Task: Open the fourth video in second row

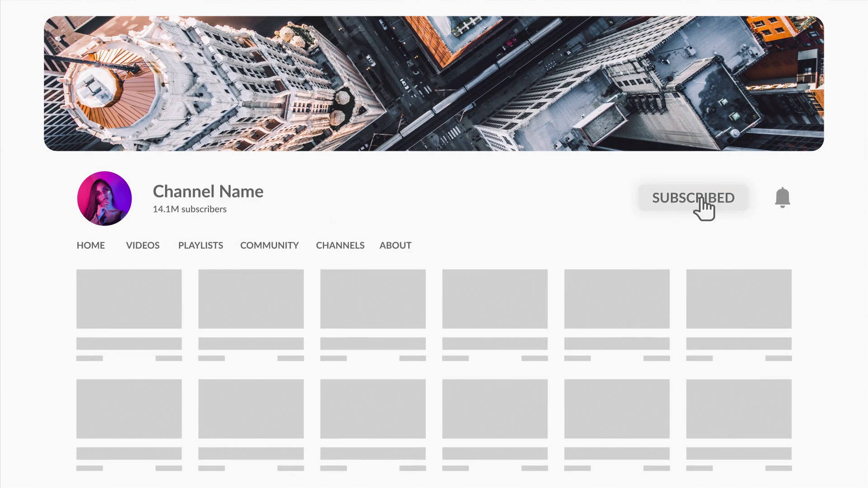Action: click(x=495, y=408)
